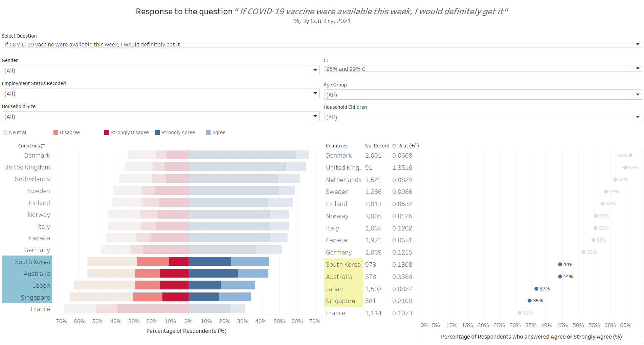Expand the Household Size filter
The height and width of the screenshot is (345, 644).
tap(315, 117)
